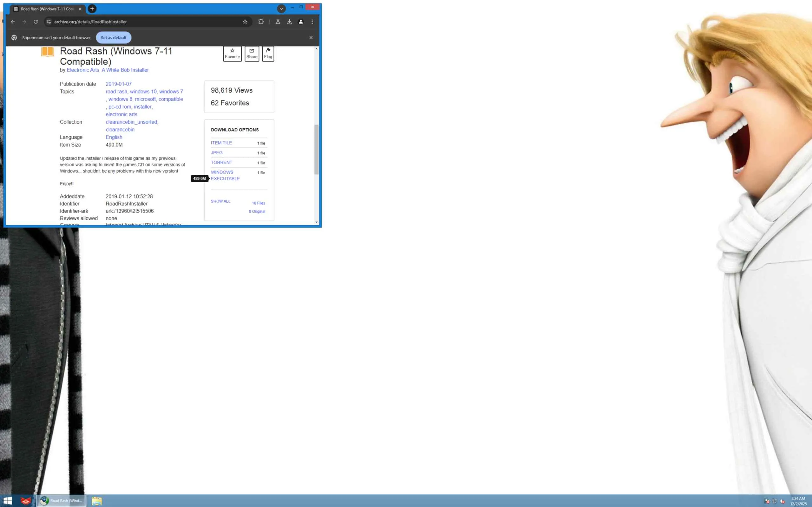
Task: Open the TORRENT download link
Action: (x=221, y=162)
